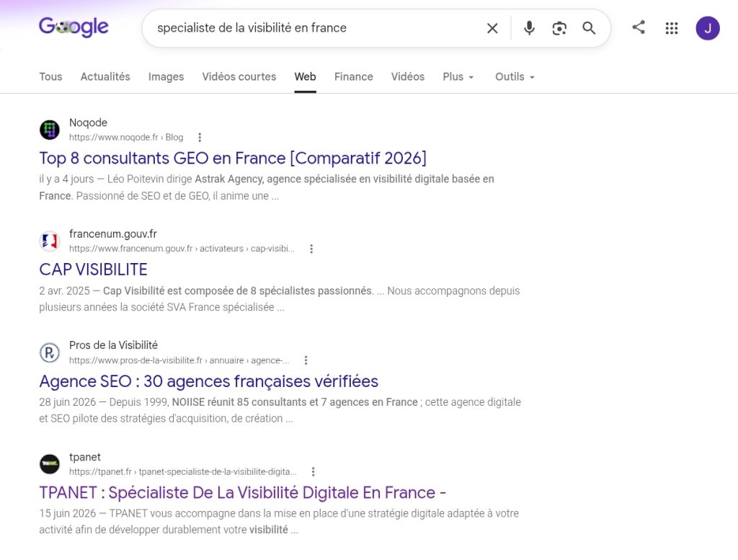Screen dimensions: 738x560
Task: Click the francenum.gouv.fr activateurs URL
Action: tap(182, 249)
